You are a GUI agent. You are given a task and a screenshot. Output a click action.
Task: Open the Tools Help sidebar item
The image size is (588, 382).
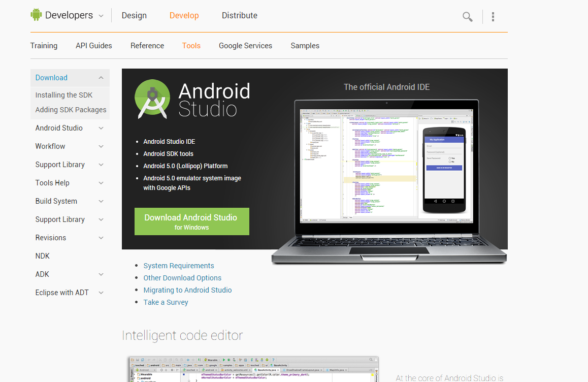tap(52, 183)
